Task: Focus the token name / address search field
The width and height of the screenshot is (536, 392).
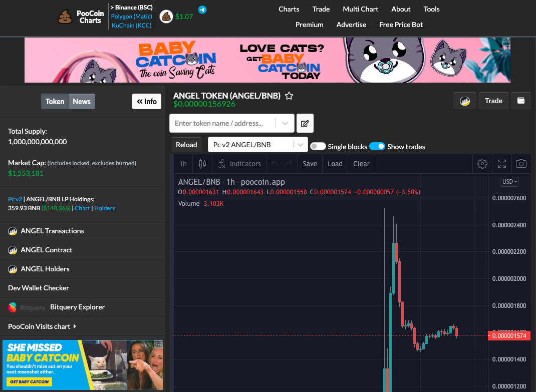Action: [223, 123]
